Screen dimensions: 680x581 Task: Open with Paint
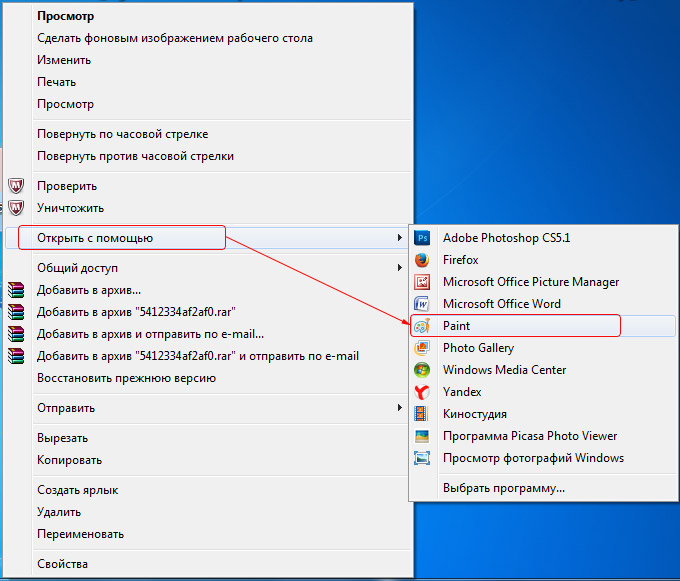point(456,326)
